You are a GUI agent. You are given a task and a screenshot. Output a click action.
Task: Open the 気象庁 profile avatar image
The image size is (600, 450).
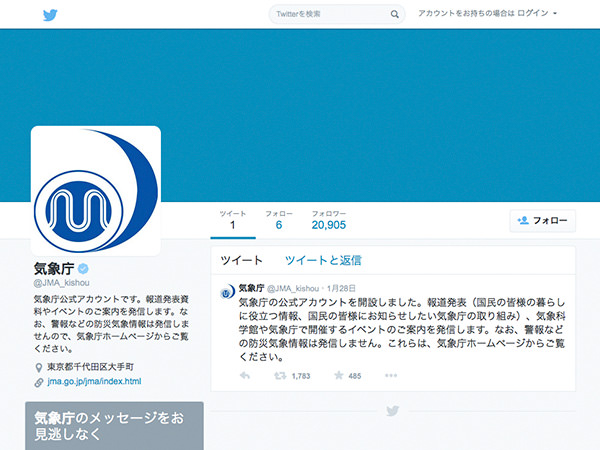(96, 191)
